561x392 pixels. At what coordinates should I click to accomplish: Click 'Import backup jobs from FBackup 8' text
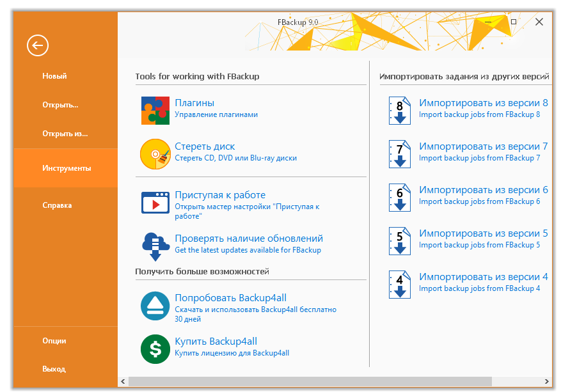[x=479, y=114]
